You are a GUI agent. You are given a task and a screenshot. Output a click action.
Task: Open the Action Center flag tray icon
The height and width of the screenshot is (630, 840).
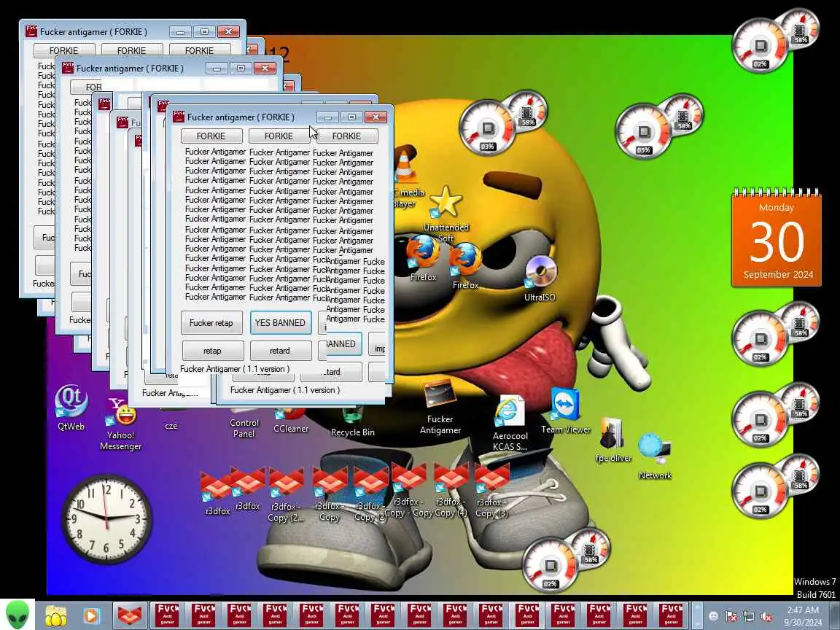tap(731, 616)
